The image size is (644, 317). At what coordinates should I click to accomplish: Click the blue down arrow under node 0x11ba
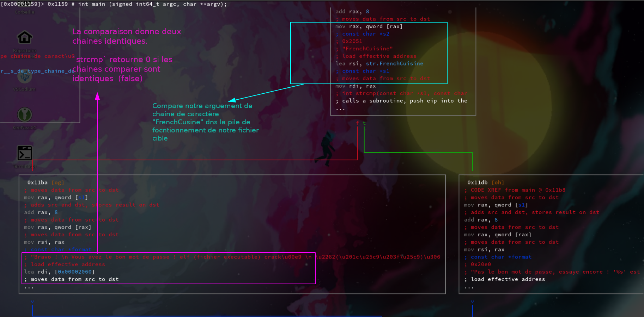click(x=32, y=302)
